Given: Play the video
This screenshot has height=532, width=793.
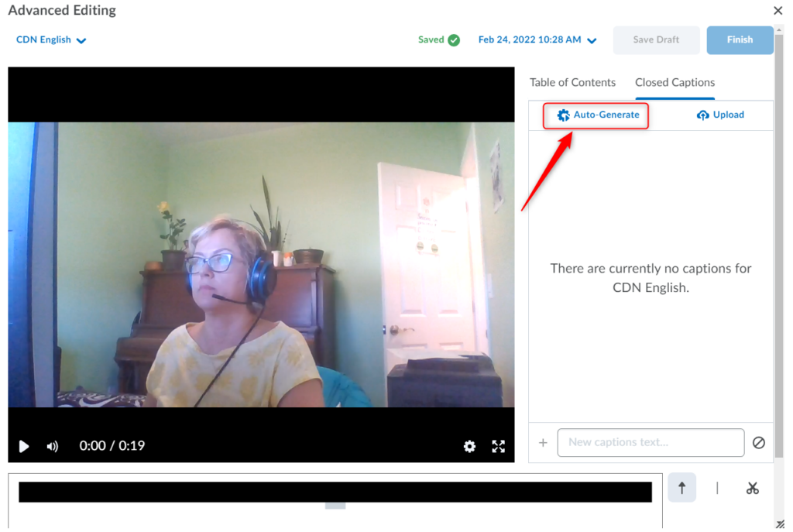Looking at the screenshot, I should [24, 446].
